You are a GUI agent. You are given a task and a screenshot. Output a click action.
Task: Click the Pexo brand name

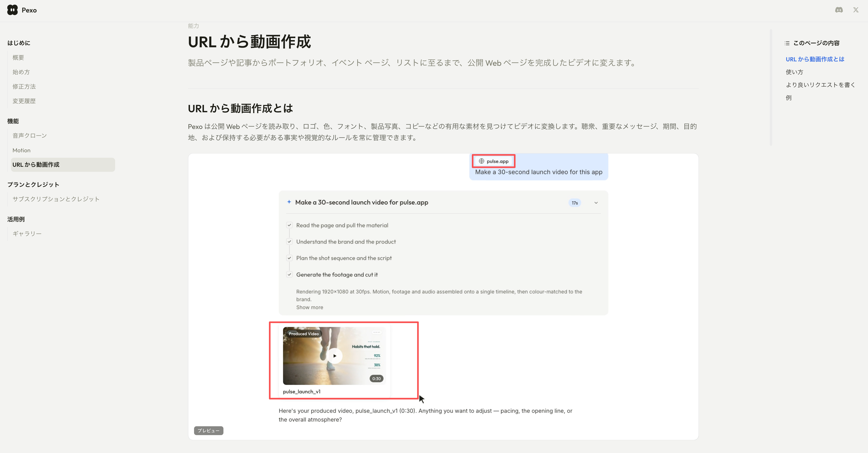point(29,10)
